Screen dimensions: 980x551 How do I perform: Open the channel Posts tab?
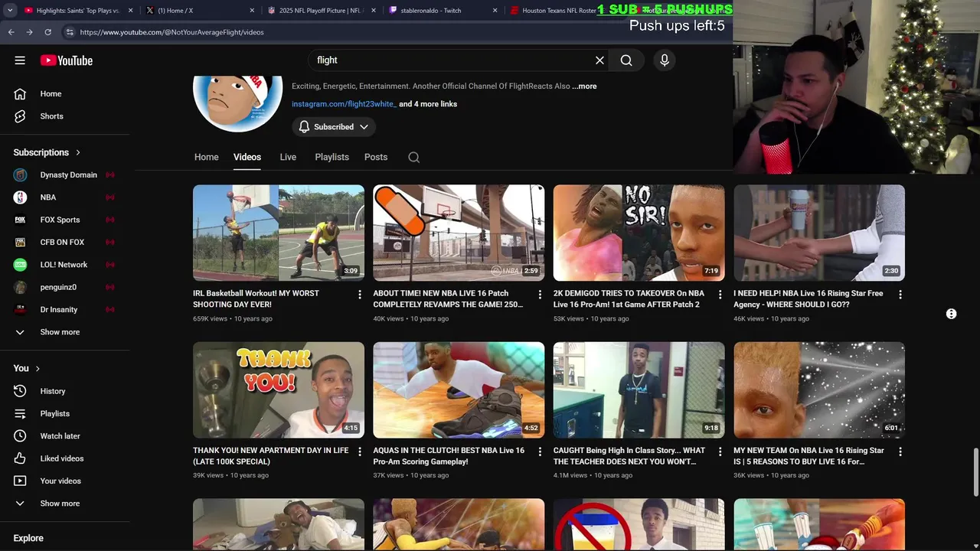(x=376, y=157)
